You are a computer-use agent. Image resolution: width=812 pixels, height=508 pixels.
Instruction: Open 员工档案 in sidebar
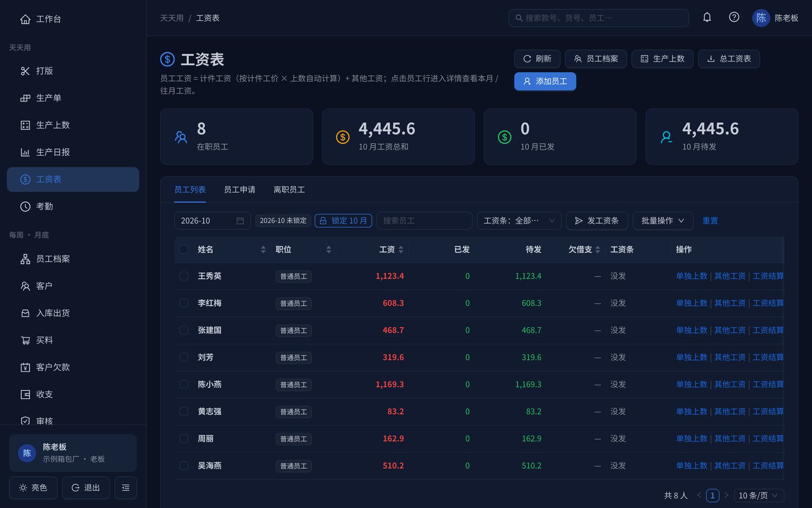73,259
